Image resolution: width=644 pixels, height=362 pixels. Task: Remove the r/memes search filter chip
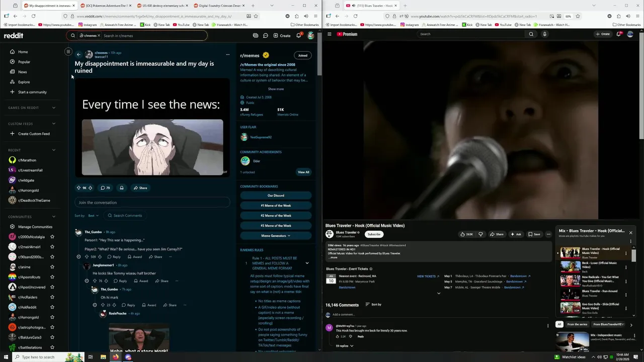[x=99, y=36]
